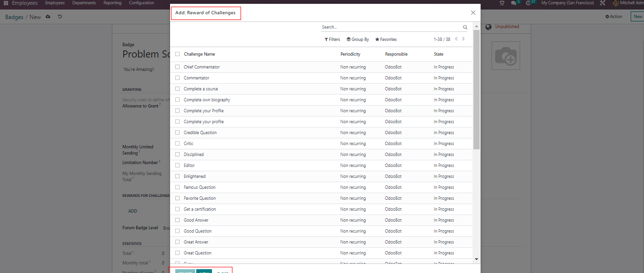Click the Search input field
This screenshot has height=273, width=644.
click(x=391, y=28)
